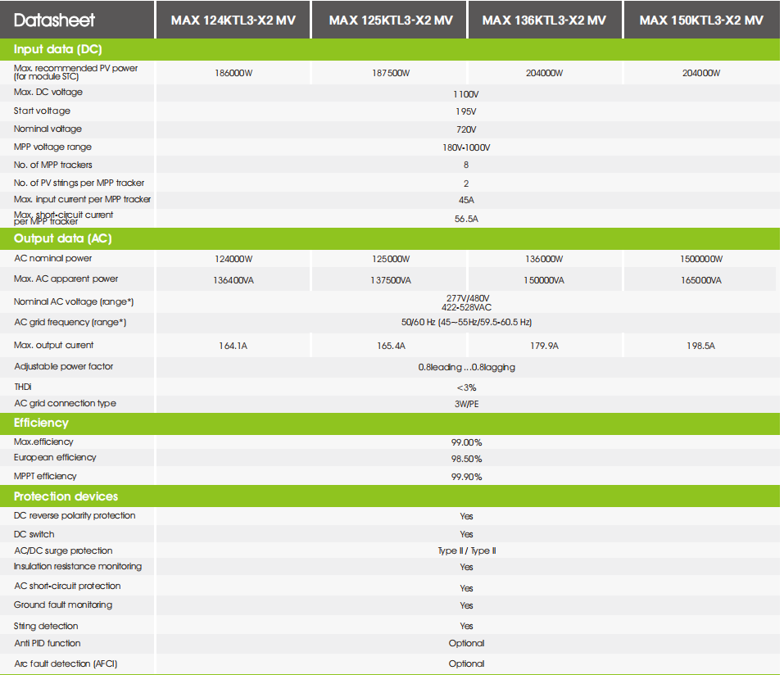Select the Max. DC voltage 1100V value
The width and height of the screenshot is (784, 675).
click(466, 94)
